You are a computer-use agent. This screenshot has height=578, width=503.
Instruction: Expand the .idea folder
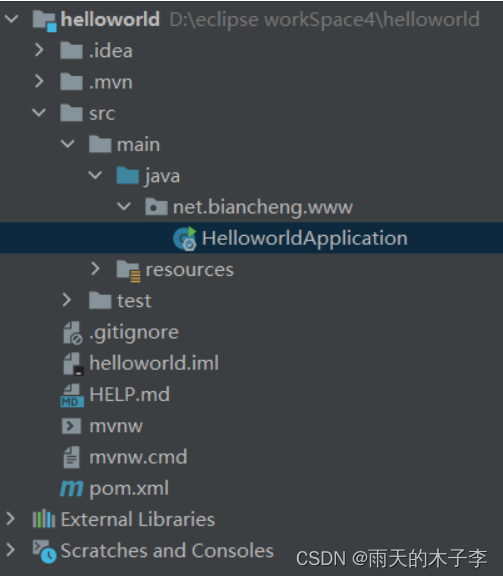pyautogui.click(x=39, y=50)
